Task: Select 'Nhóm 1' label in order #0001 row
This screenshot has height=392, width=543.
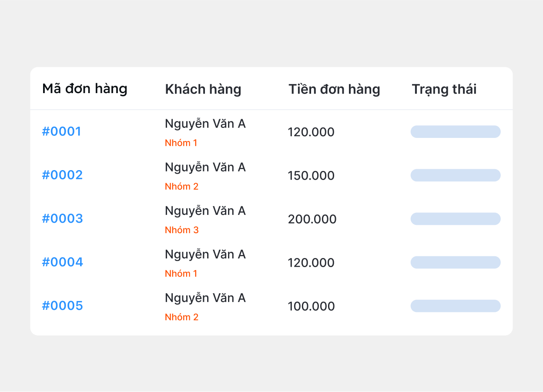Action: (181, 143)
